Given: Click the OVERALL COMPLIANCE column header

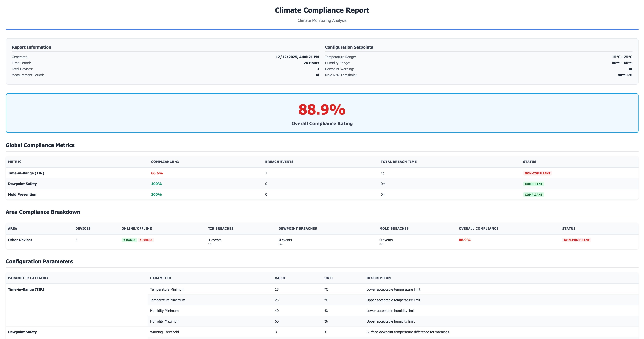Looking at the screenshot, I should coord(478,229).
